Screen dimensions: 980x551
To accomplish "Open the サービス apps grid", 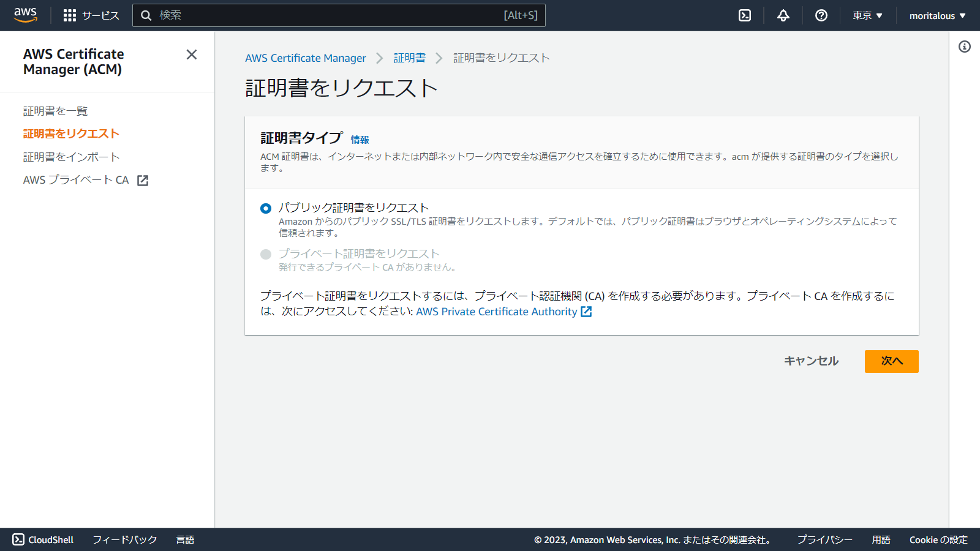I will [91, 15].
